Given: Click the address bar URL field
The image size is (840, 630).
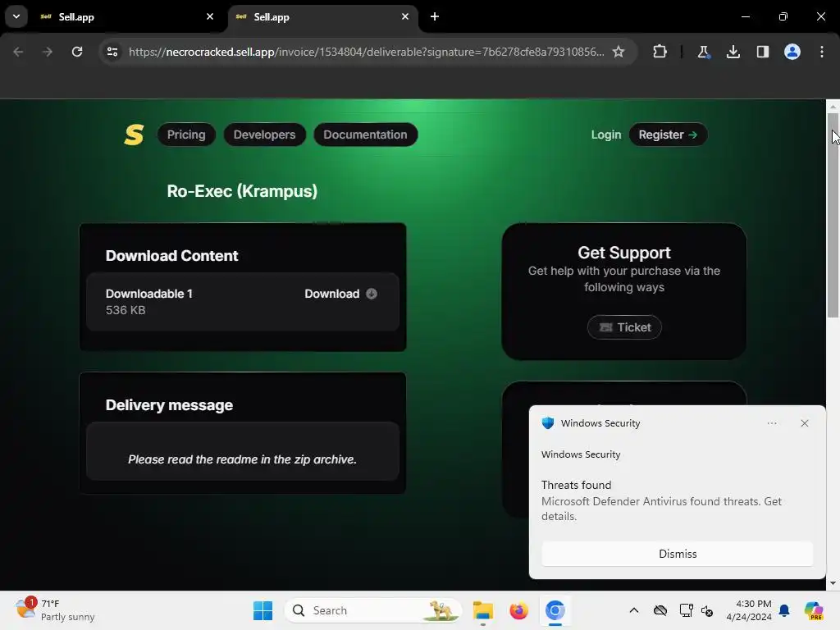Looking at the screenshot, I should (367, 52).
